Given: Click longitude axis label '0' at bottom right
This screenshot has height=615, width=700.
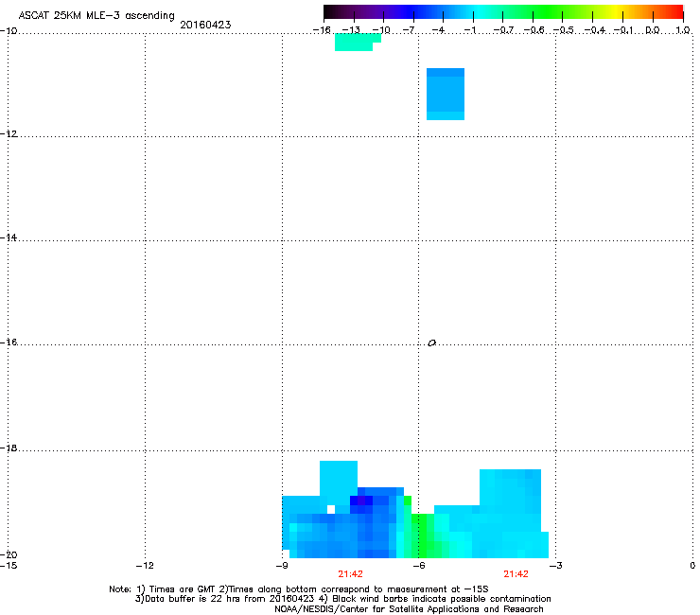Looking at the screenshot, I should (692, 566).
